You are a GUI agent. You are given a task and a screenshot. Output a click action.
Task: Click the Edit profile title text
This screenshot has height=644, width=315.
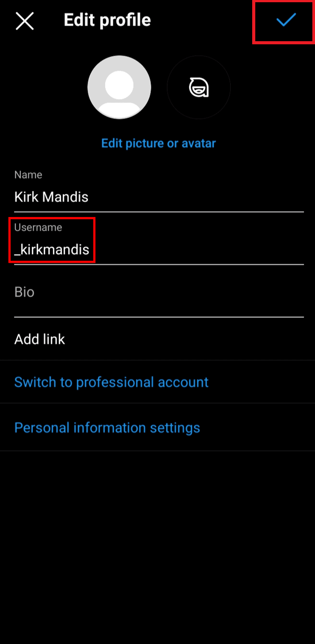tap(107, 20)
